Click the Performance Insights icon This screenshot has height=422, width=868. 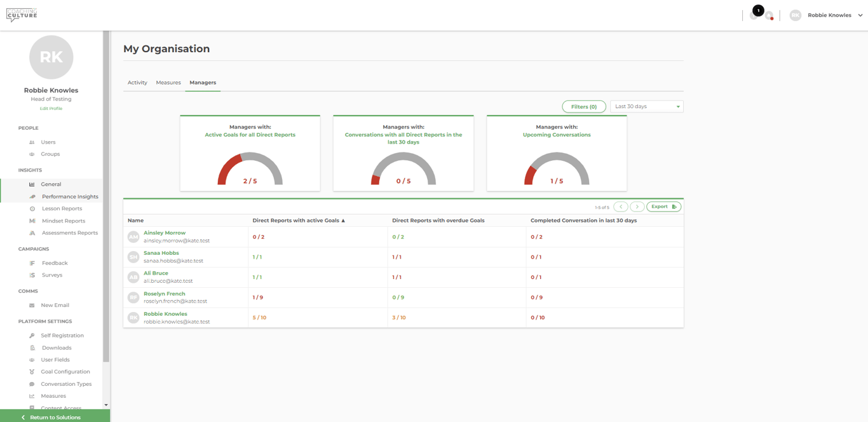pyautogui.click(x=32, y=197)
